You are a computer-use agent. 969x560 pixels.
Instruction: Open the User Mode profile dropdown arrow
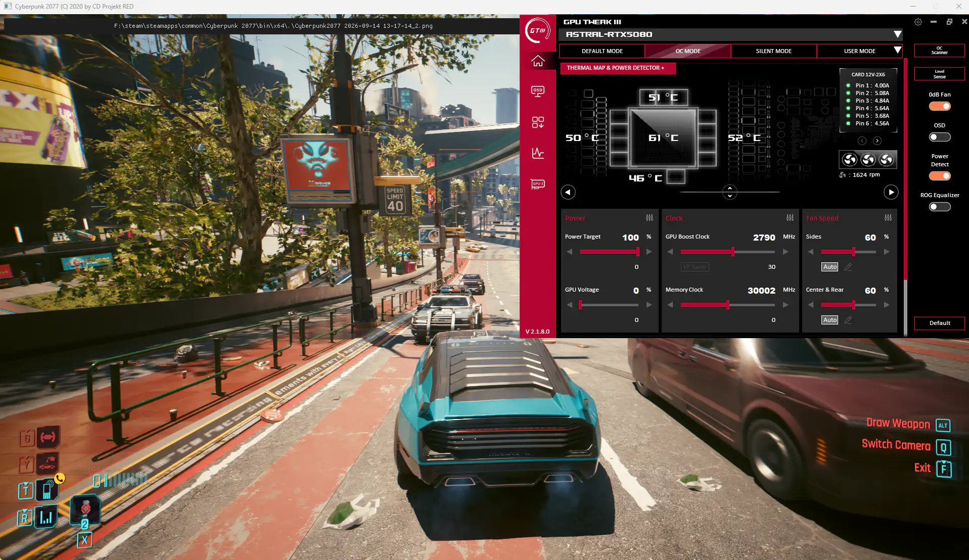pyautogui.click(x=897, y=51)
